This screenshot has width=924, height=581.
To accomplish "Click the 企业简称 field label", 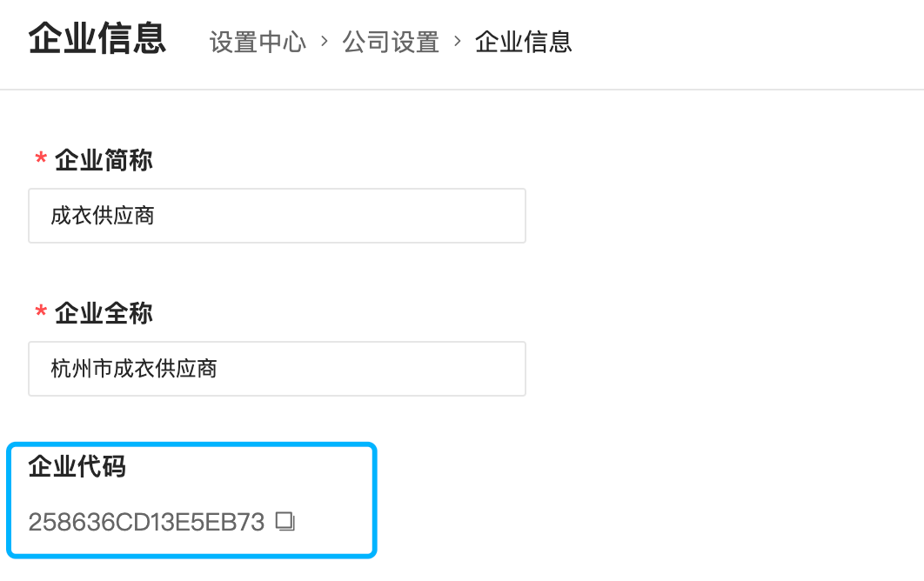I will (104, 160).
